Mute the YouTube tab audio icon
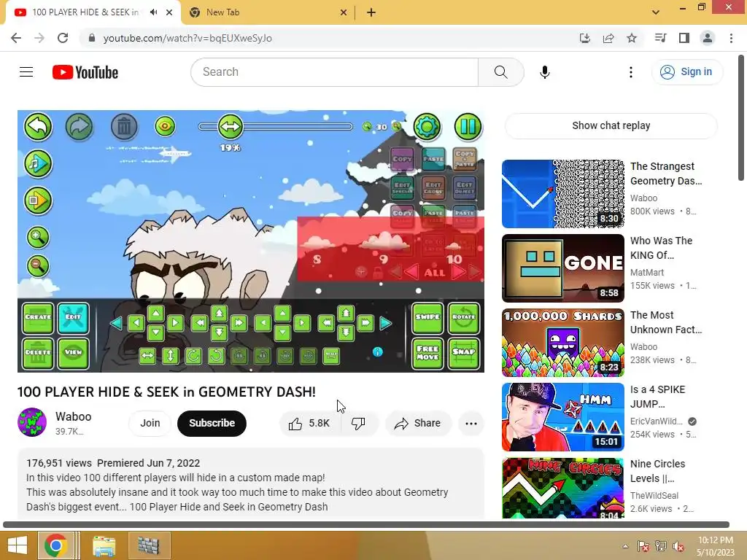The width and height of the screenshot is (747, 560). pyautogui.click(x=153, y=12)
